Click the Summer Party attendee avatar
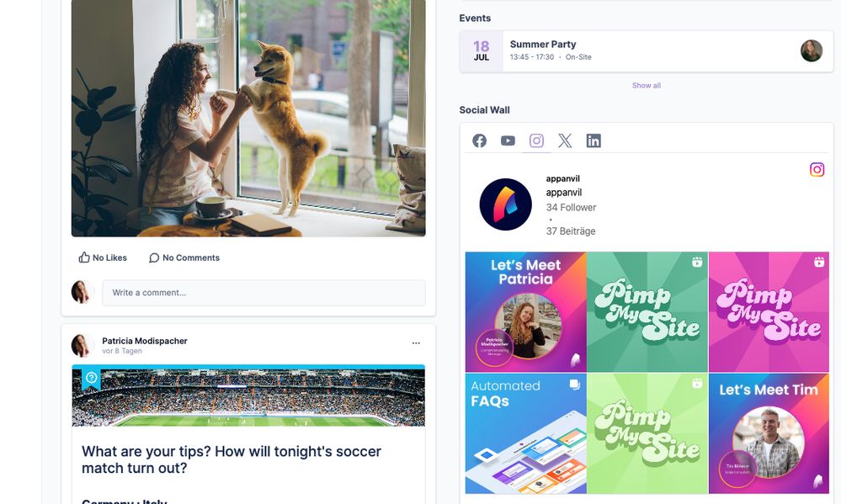The height and width of the screenshot is (504, 841). (812, 51)
